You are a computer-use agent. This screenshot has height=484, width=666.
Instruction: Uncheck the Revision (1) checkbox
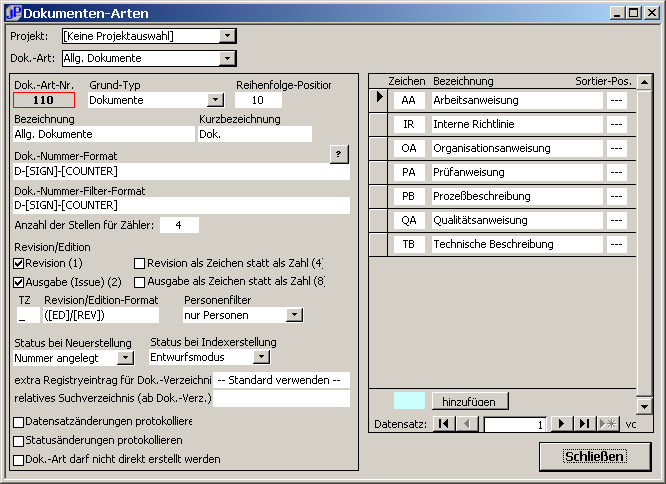tap(19, 263)
